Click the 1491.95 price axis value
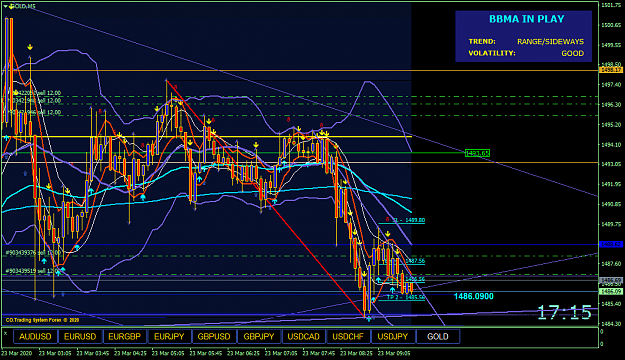Image resolution: width=625 pixels, height=360 pixels. (x=611, y=184)
